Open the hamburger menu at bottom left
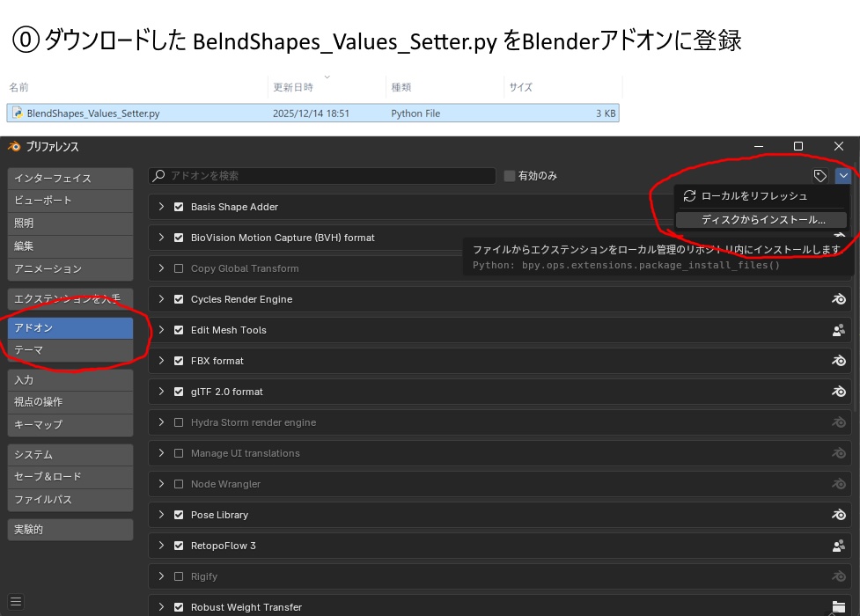 click(x=15, y=602)
